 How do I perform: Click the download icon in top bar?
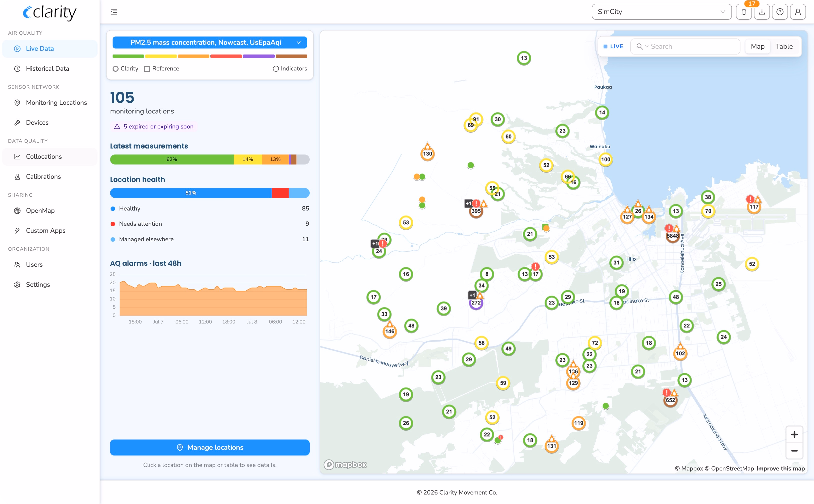click(762, 12)
